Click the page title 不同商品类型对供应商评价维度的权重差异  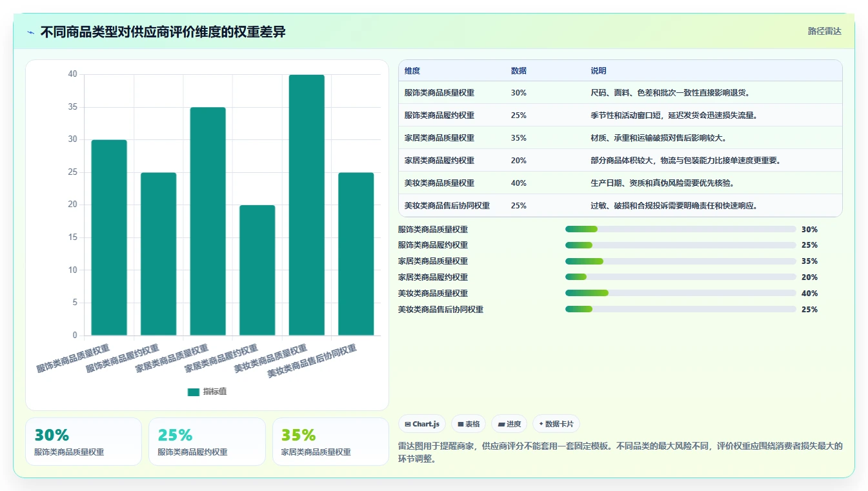click(x=163, y=32)
